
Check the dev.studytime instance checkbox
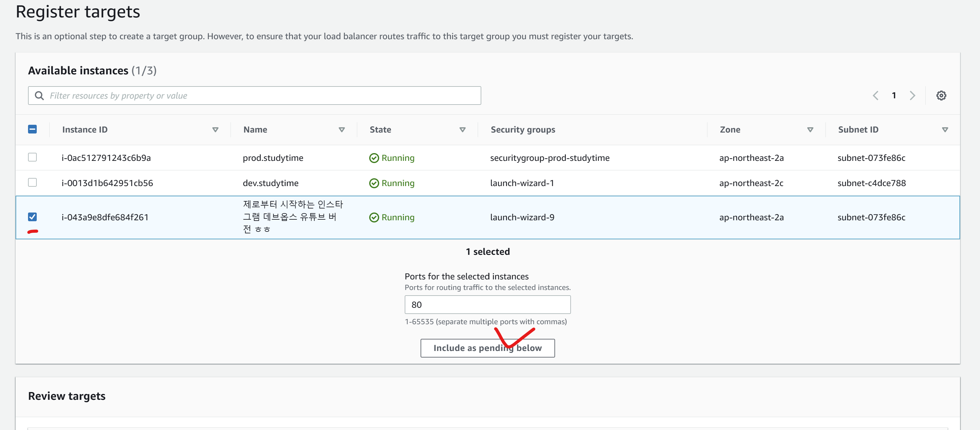[x=32, y=183]
